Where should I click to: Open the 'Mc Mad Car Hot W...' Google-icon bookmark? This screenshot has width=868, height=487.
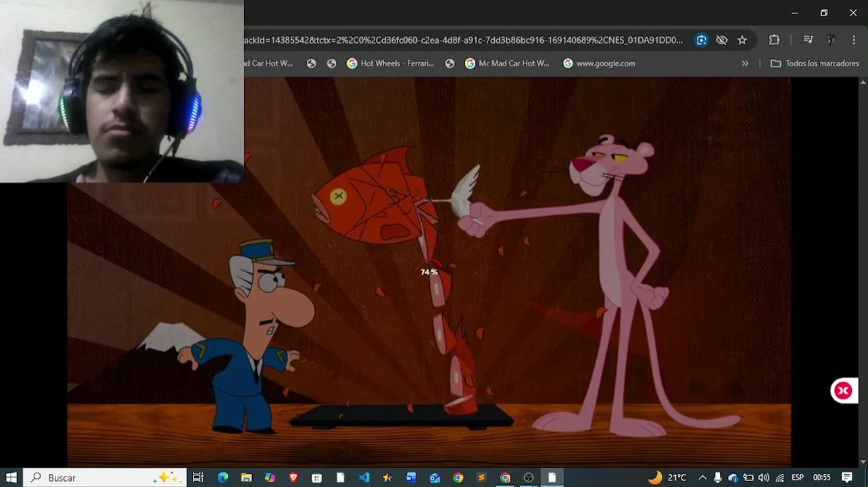tap(507, 64)
